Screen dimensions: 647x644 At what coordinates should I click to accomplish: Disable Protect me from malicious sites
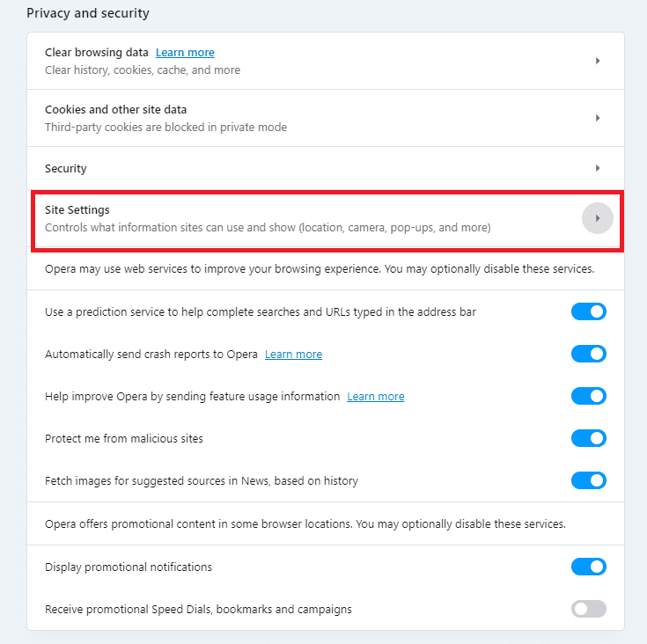click(589, 438)
